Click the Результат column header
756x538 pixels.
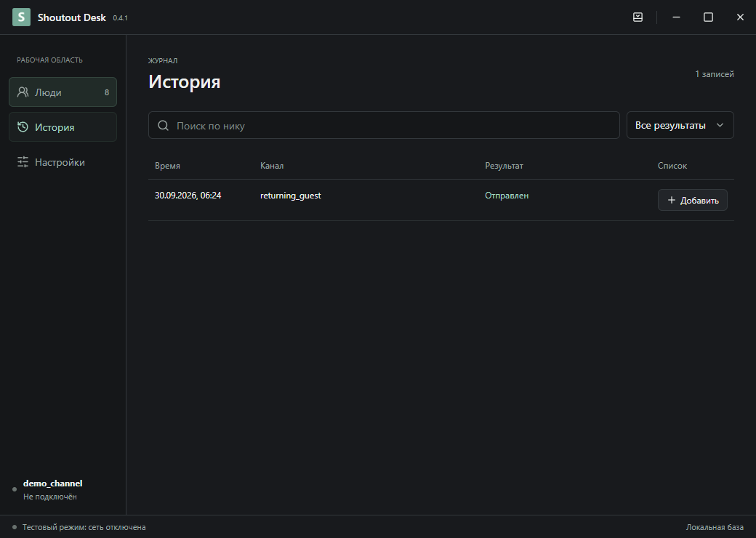tap(504, 166)
